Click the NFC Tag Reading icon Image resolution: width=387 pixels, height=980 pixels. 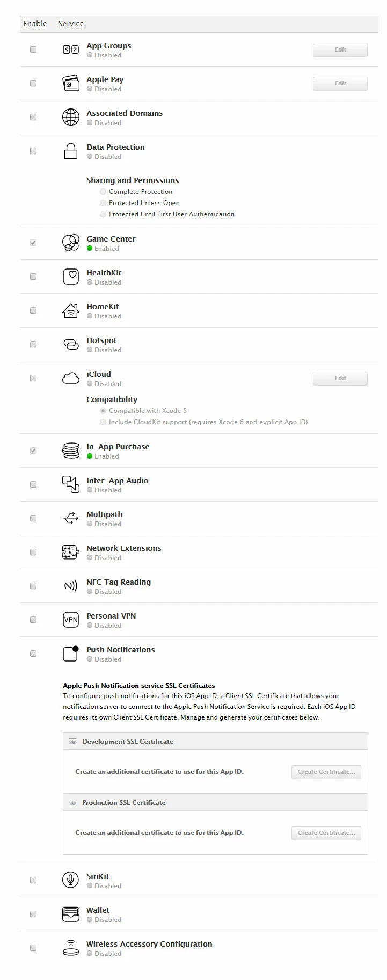click(x=71, y=586)
